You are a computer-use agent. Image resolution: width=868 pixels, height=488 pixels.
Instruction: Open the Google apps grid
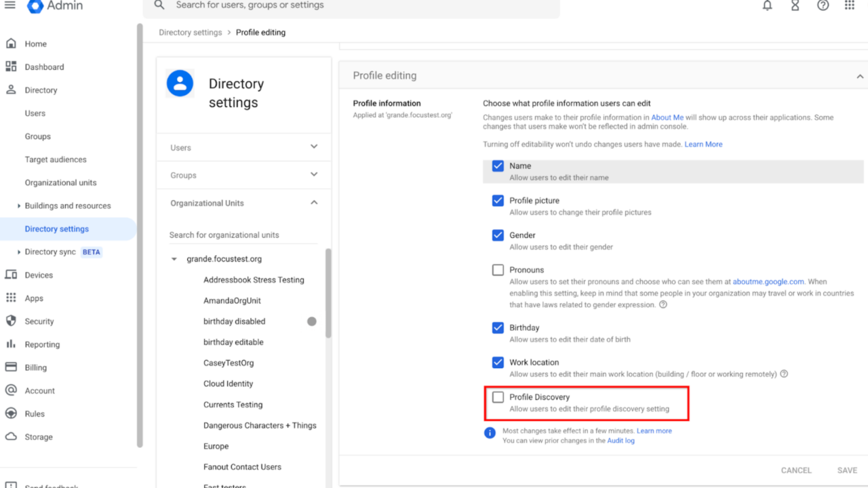click(x=850, y=5)
